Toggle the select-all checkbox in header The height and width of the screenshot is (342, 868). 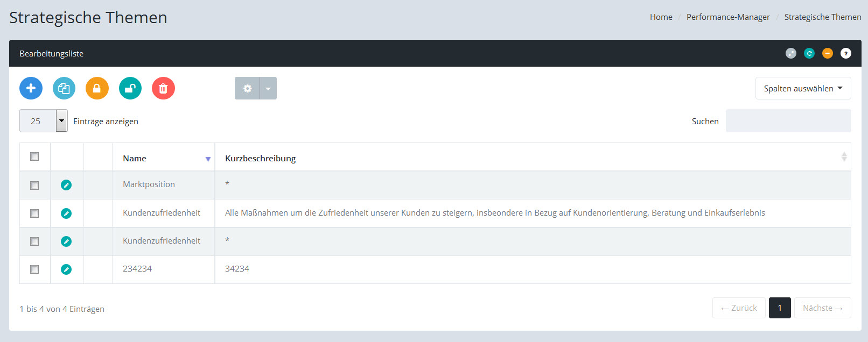pyautogui.click(x=34, y=156)
